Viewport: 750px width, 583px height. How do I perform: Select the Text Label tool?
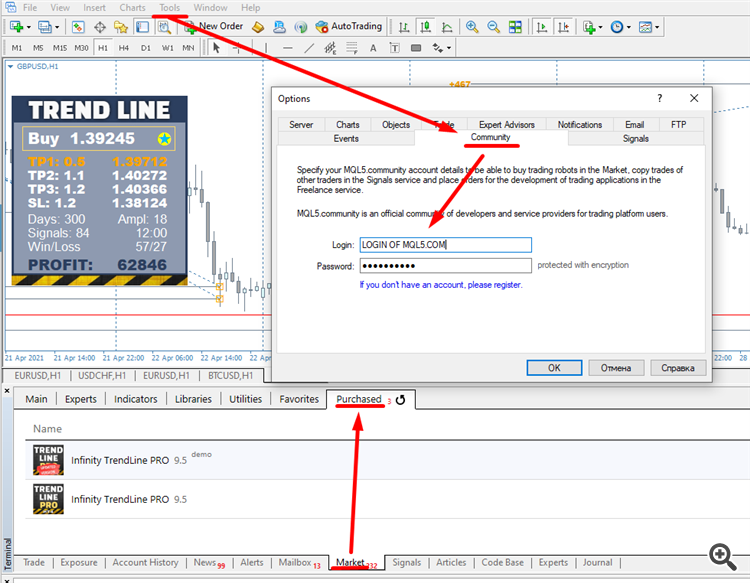(x=395, y=48)
